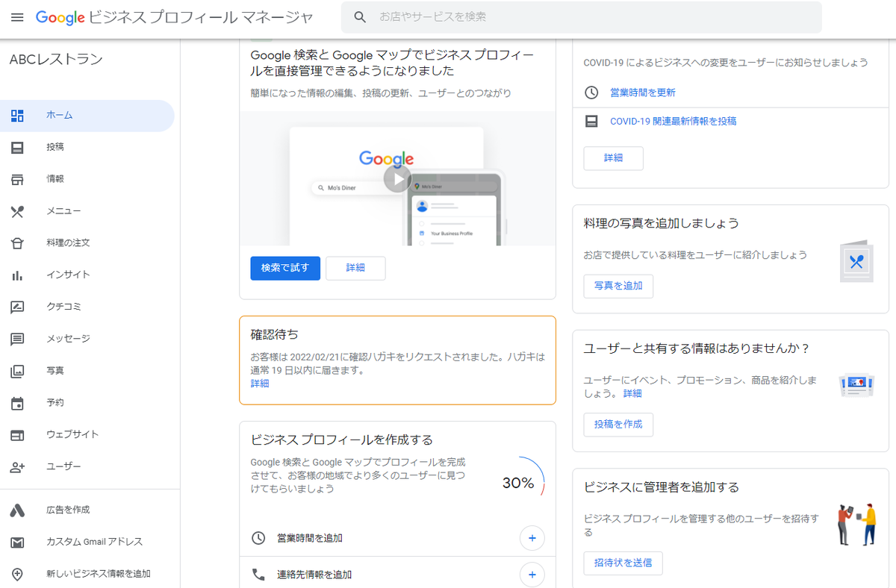
Task: Click the search magnifier icon
Action: 361,16
